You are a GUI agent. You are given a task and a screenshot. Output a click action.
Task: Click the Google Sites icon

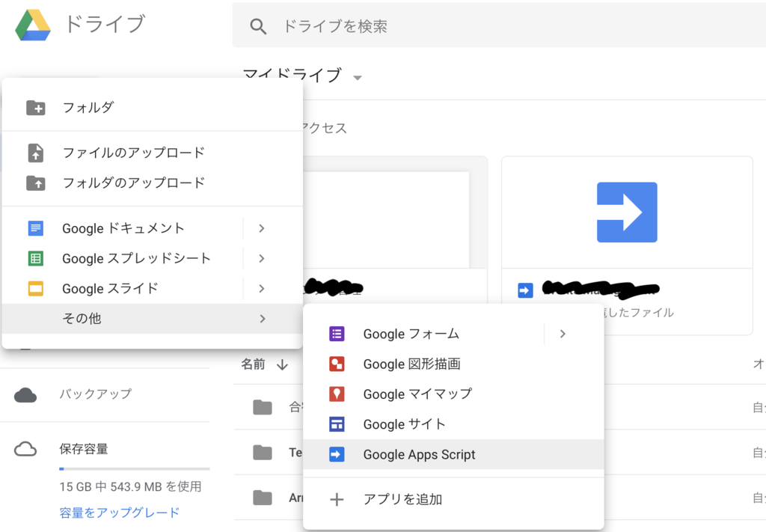click(x=337, y=424)
